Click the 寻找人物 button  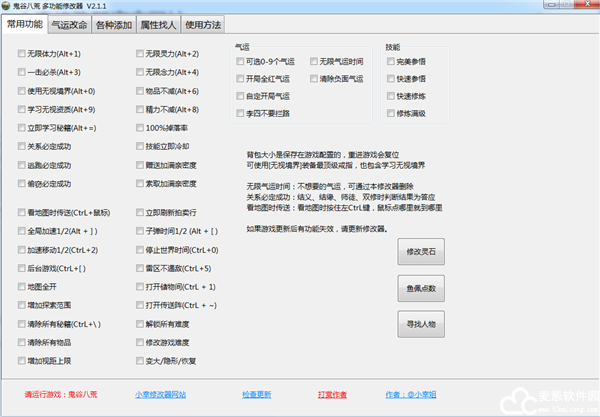[x=421, y=325]
